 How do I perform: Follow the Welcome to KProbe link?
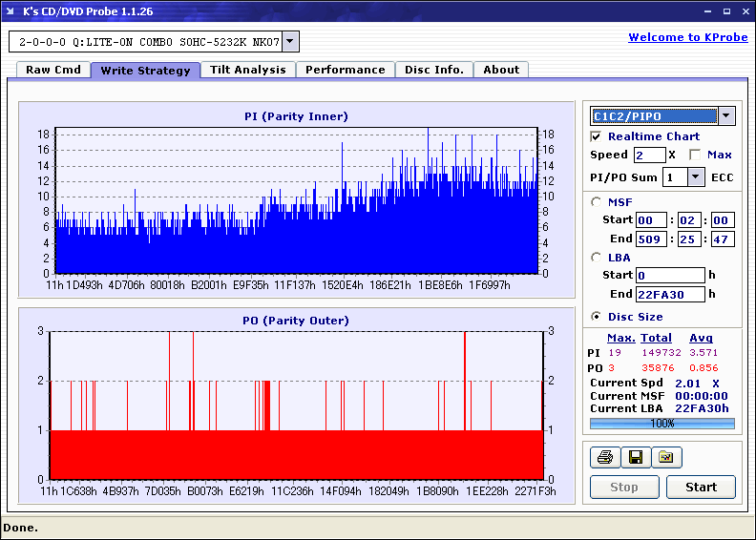(x=687, y=37)
